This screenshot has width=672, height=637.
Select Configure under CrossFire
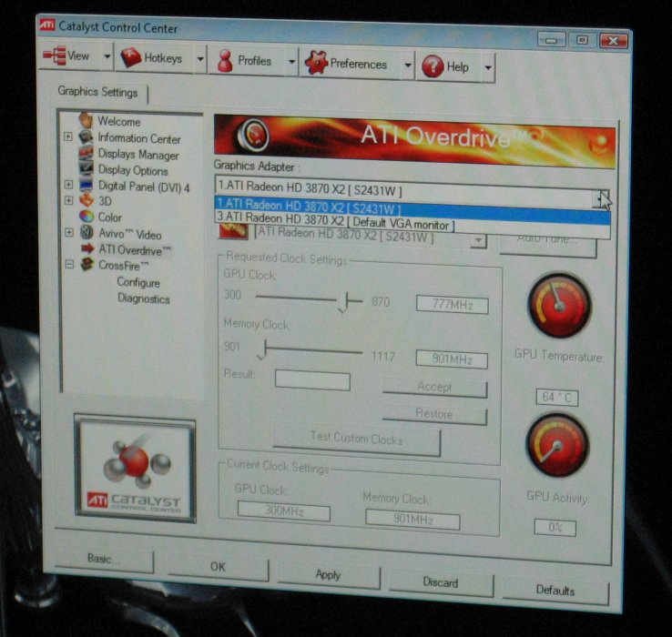(x=138, y=282)
